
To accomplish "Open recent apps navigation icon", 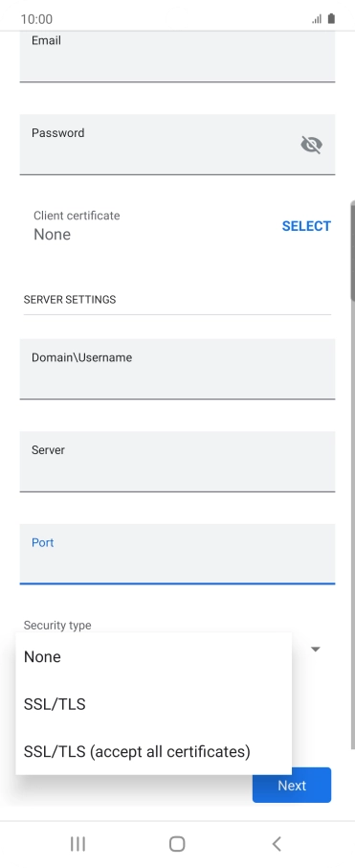I will (x=78, y=844).
